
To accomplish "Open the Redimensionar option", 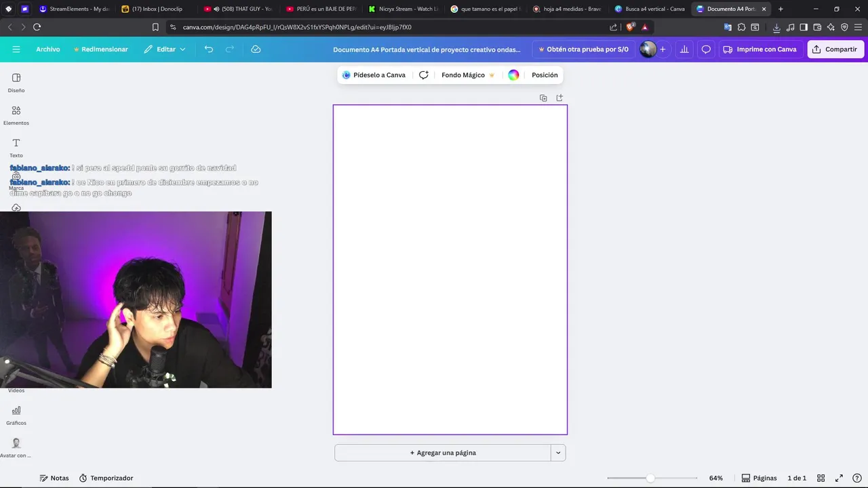I will (x=100, y=49).
